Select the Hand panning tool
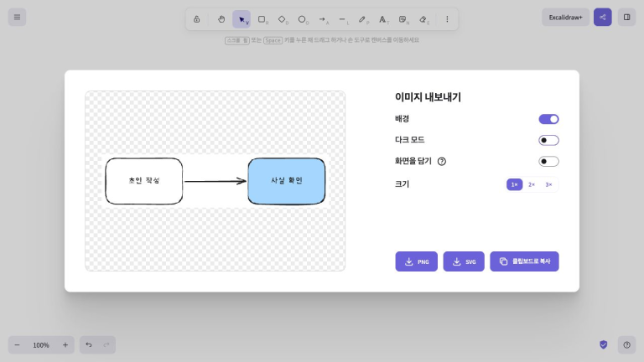 pyautogui.click(x=221, y=19)
